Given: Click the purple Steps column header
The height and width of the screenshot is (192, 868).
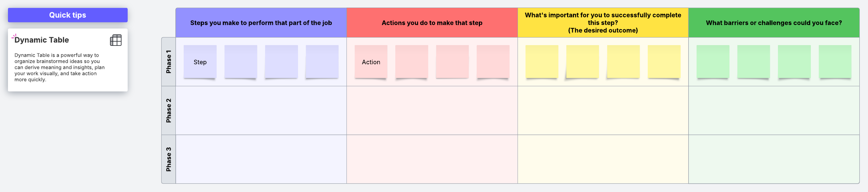Looking at the screenshot, I should pos(261,23).
